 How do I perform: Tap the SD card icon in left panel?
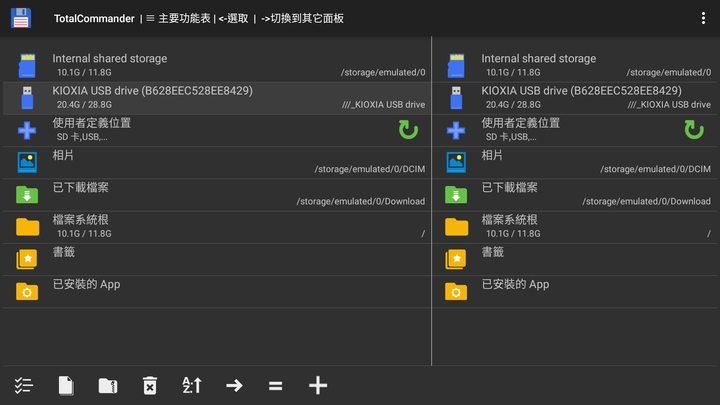pyautogui.click(x=27, y=66)
